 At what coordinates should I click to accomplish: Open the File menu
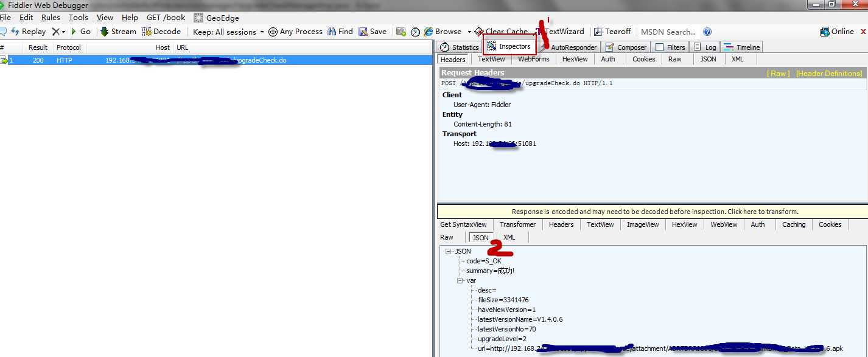[5, 18]
